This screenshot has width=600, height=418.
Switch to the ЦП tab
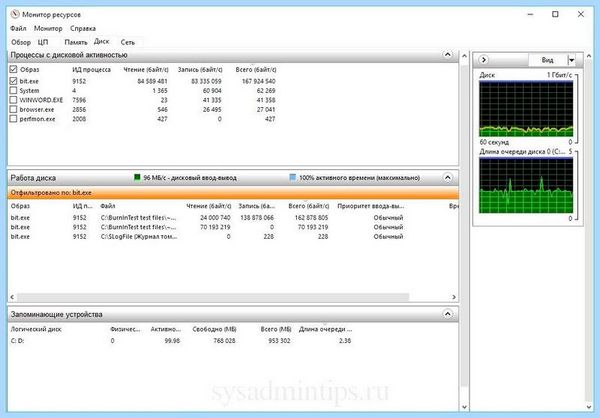(43, 42)
